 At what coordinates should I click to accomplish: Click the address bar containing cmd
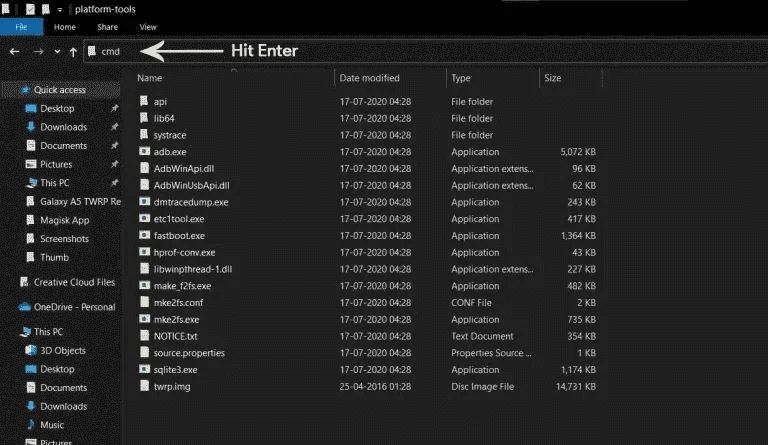pos(425,51)
